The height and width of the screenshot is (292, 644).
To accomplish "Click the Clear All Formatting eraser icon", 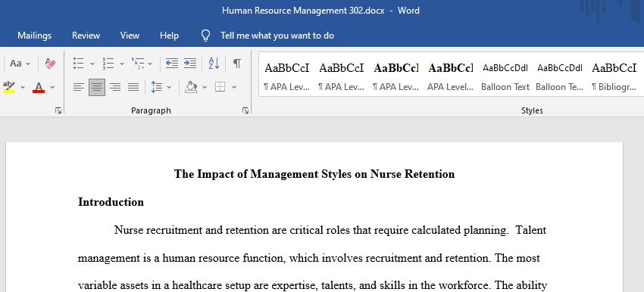I will tap(50, 64).
